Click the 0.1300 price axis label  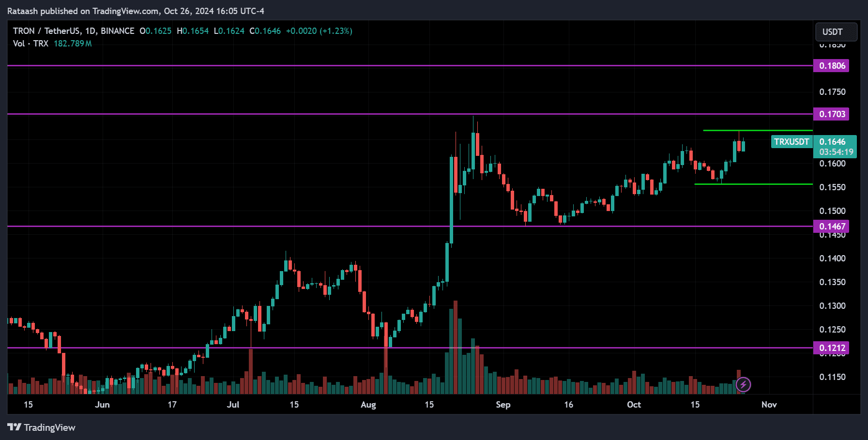point(832,306)
